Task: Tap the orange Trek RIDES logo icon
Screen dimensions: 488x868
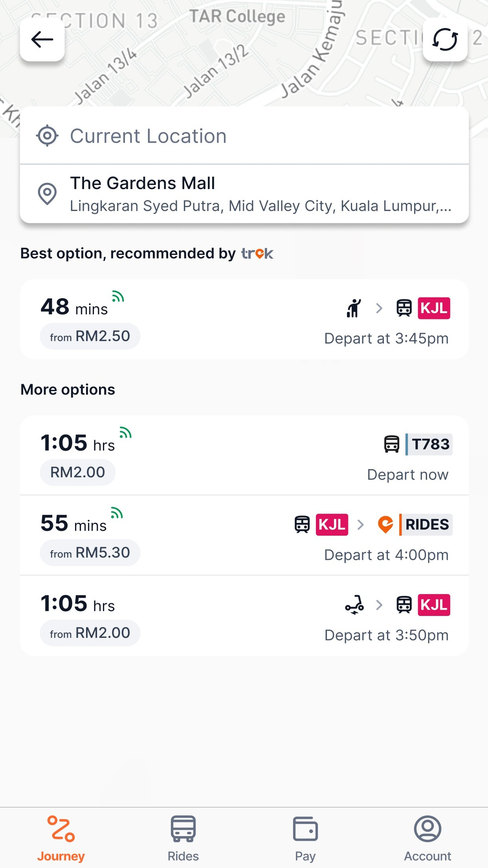Action: [385, 524]
